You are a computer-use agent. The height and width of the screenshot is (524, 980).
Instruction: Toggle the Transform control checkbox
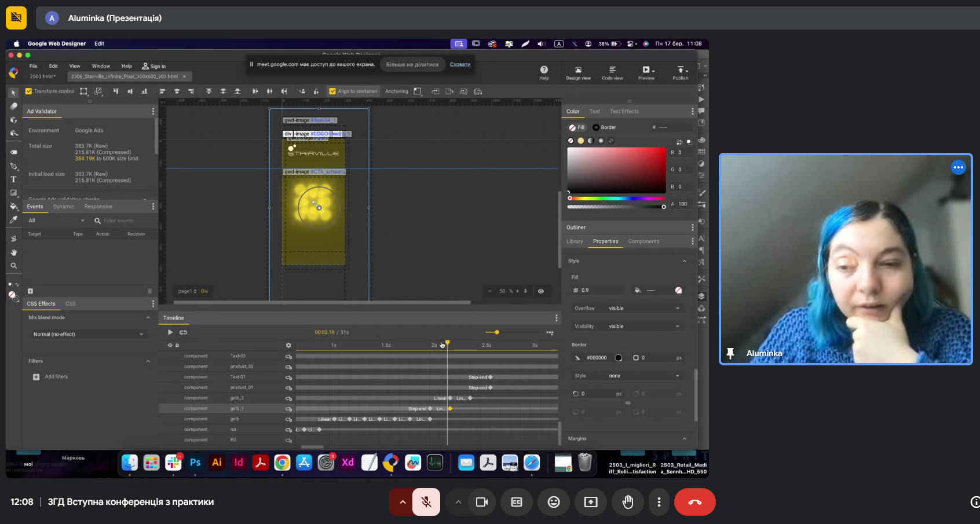pyautogui.click(x=28, y=91)
